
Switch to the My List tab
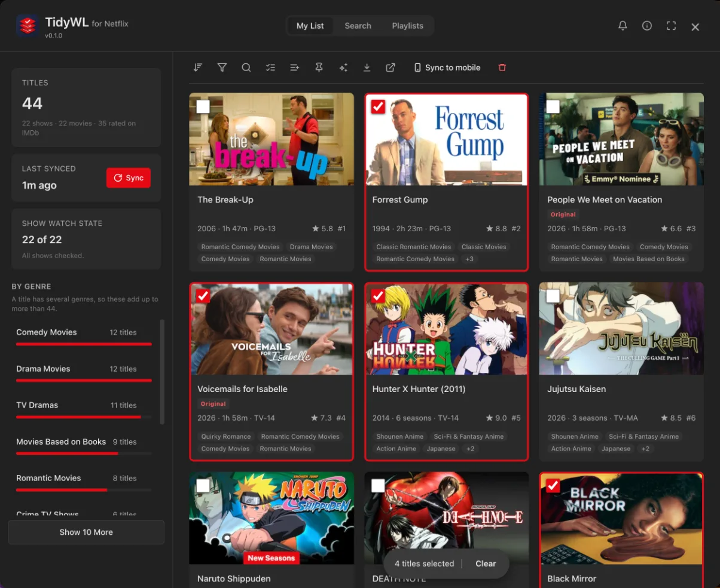tap(310, 26)
